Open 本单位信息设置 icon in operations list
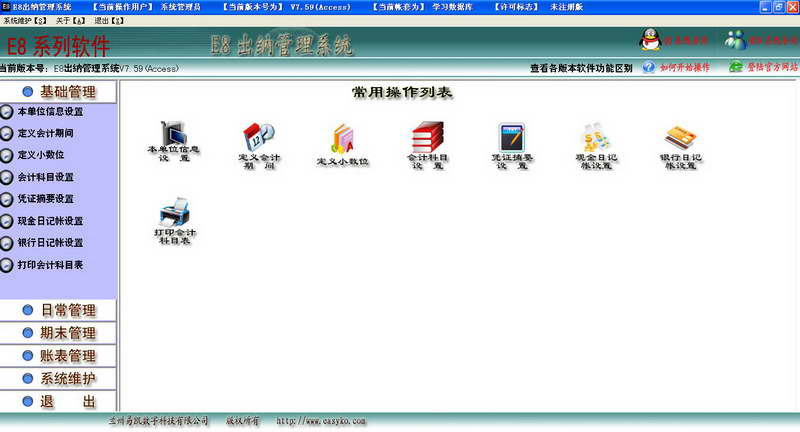 point(173,137)
